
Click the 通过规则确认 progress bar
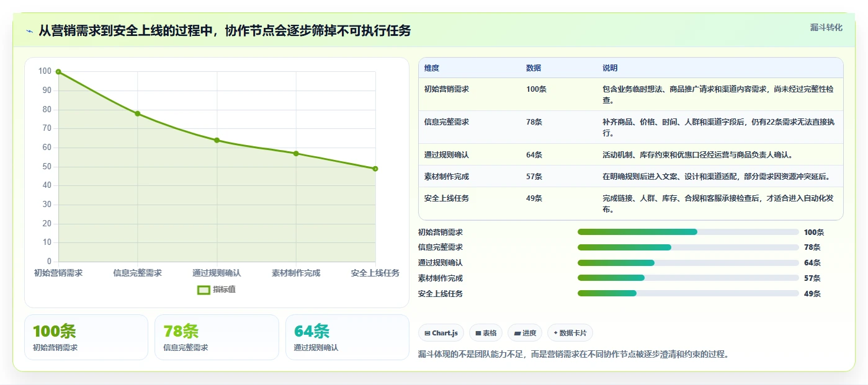pyautogui.click(x=688, y=263)
